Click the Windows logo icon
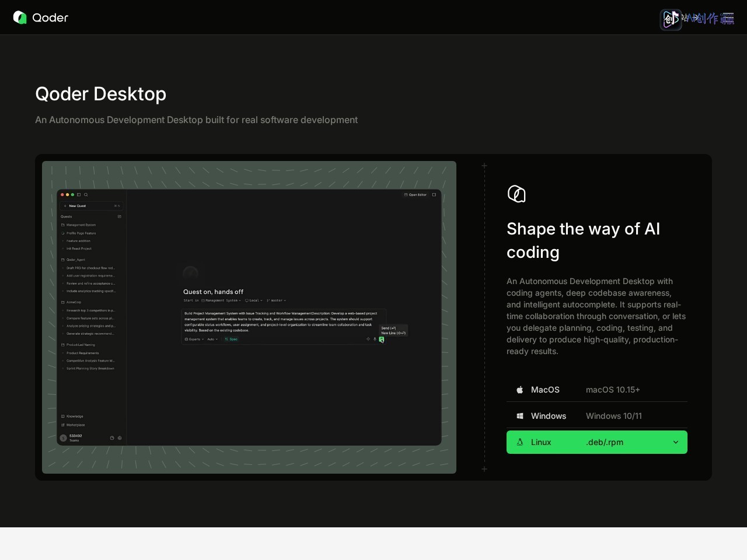This screenshot has width=747, height=560. [x=519, y=416]
